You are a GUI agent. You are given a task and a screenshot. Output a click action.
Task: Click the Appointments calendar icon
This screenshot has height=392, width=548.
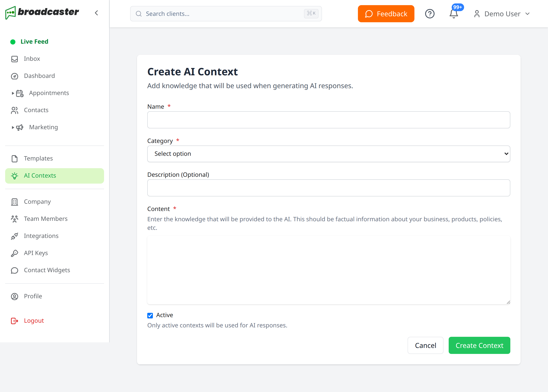point(19,93)
